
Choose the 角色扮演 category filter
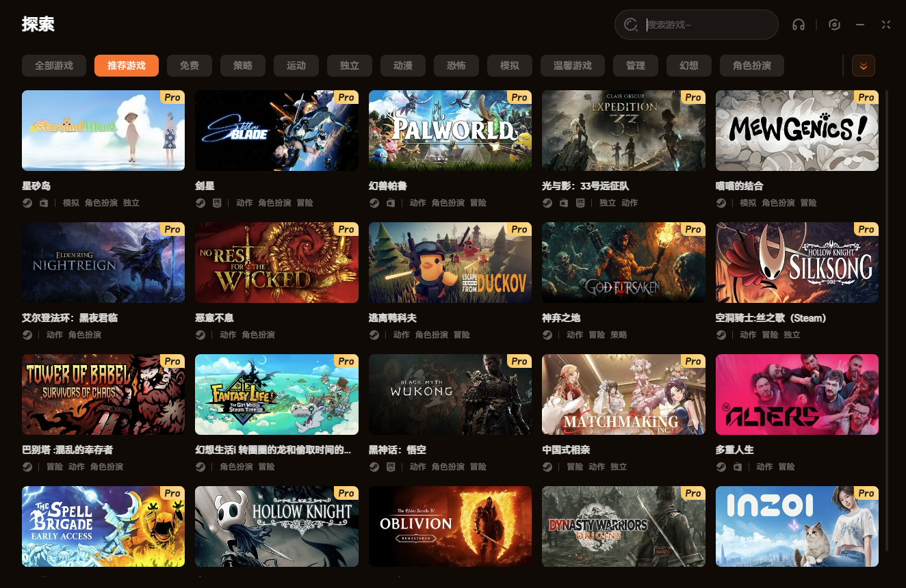751,66
